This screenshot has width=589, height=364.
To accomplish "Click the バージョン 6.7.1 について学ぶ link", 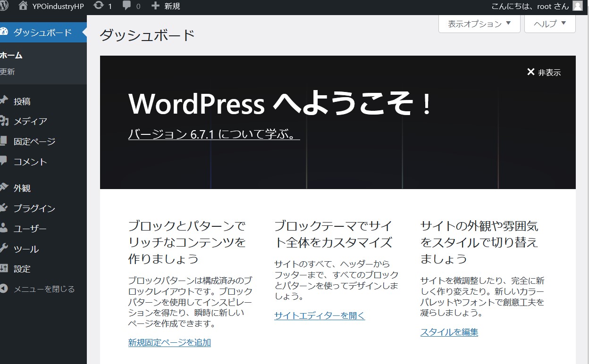I will pyautogui.click(x=213, y=134).
